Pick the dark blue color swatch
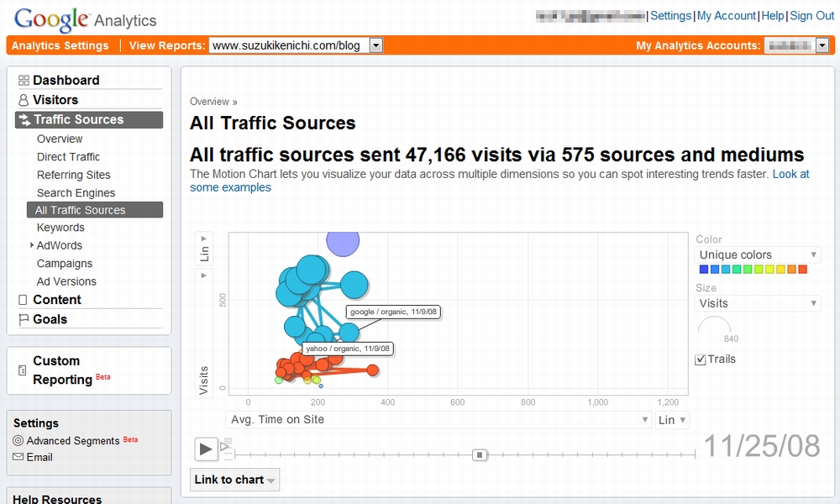Screen dimensions: 840x504 pos(704,270)
